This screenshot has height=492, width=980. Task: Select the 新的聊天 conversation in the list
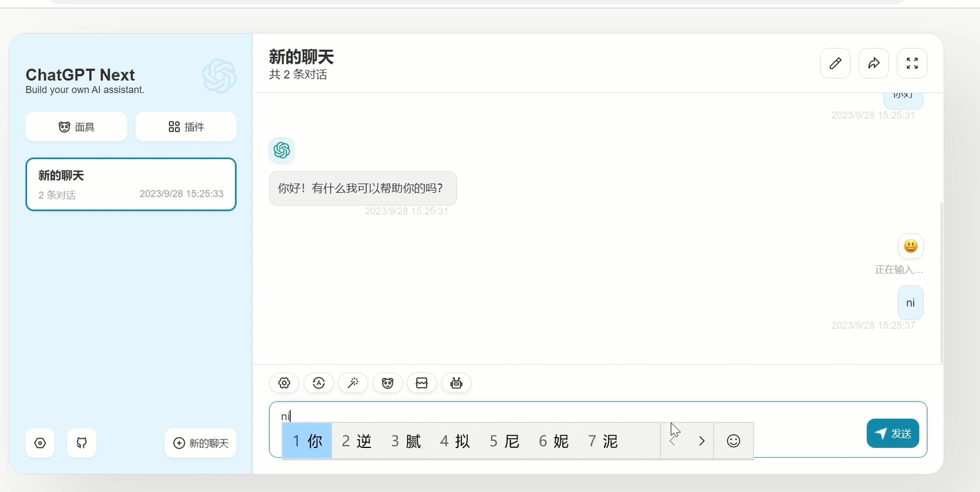click(130, 184)
